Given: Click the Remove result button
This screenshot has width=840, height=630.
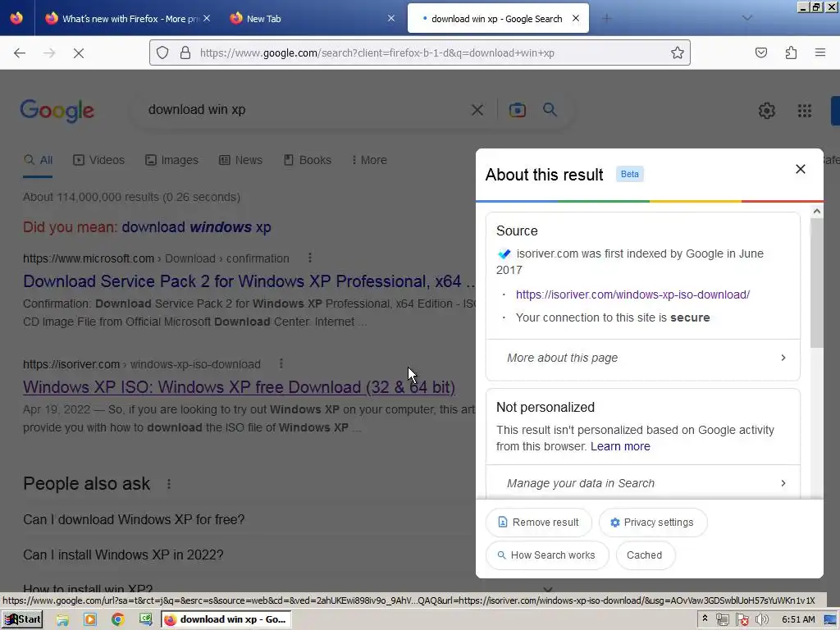Looking at the screenshot, I should click(x=538, y=523).
